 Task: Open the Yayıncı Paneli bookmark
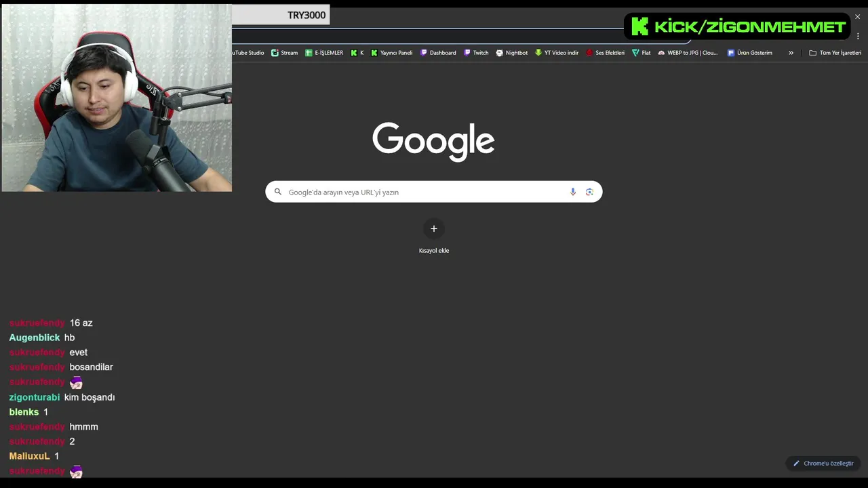pyautogui.click(x=391, y=53)
